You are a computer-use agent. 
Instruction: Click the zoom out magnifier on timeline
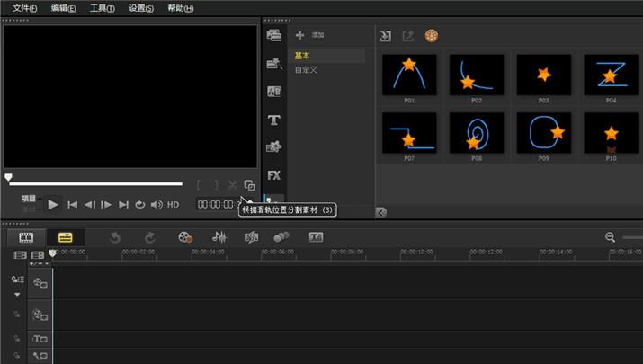coord(611,237)
